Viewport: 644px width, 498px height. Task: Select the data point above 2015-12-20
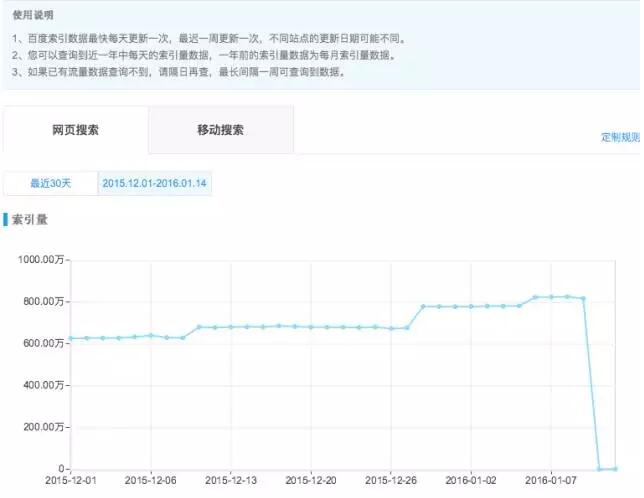tap(311, 327)
